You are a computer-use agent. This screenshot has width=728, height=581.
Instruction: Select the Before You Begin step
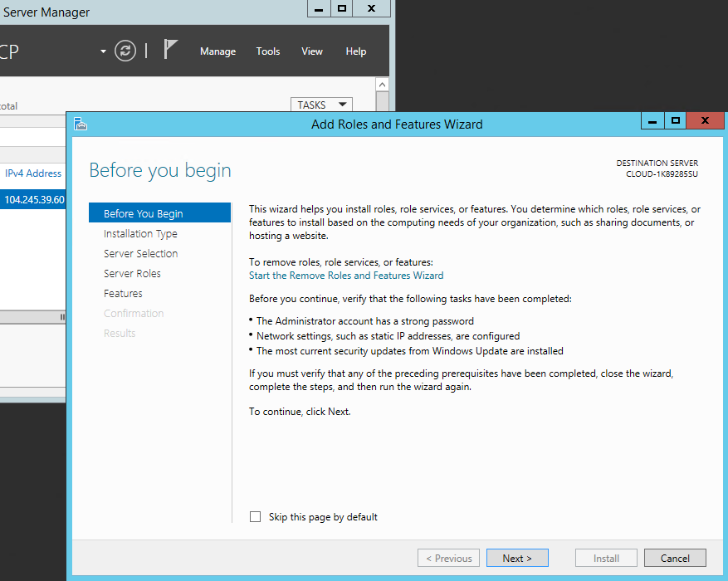[159, 213]
